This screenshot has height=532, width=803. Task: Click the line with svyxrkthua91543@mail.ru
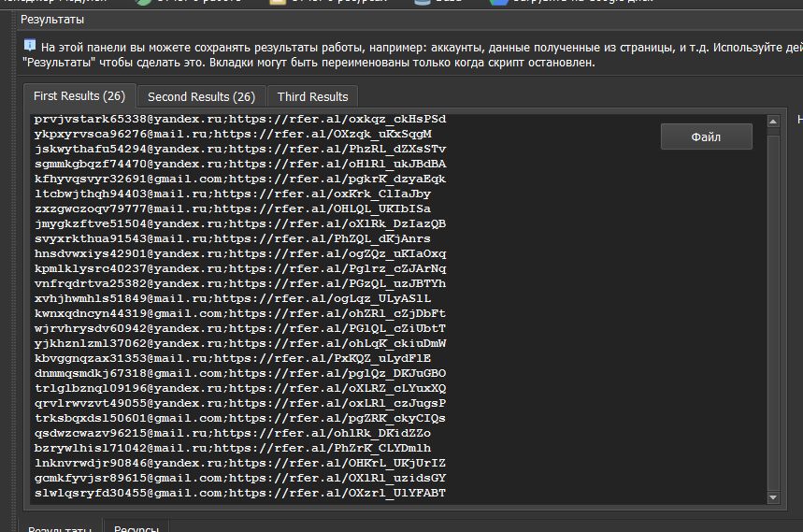(x=233, y=238)
